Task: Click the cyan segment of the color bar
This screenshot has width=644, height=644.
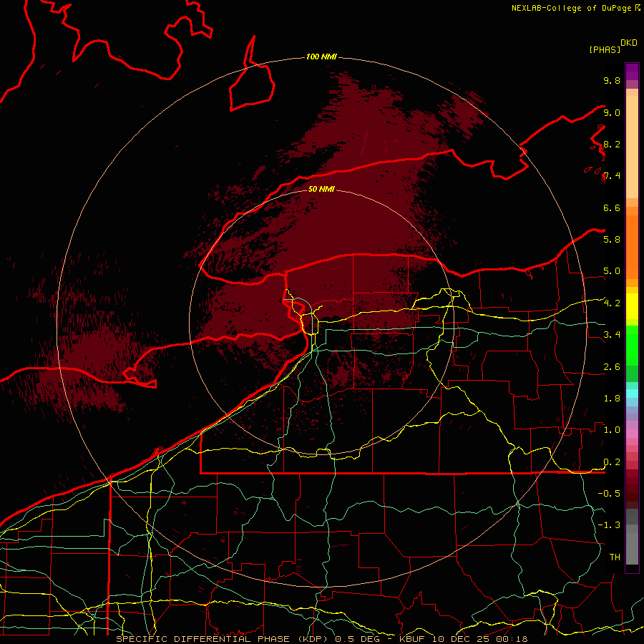Action: [x=632, y=394]
